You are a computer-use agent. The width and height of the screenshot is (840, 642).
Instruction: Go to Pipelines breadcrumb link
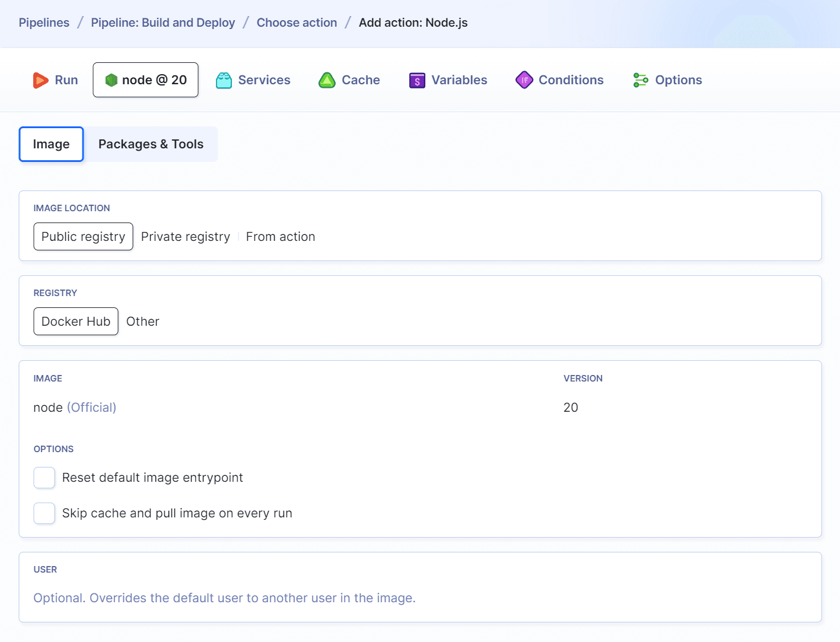pos(44,23)
